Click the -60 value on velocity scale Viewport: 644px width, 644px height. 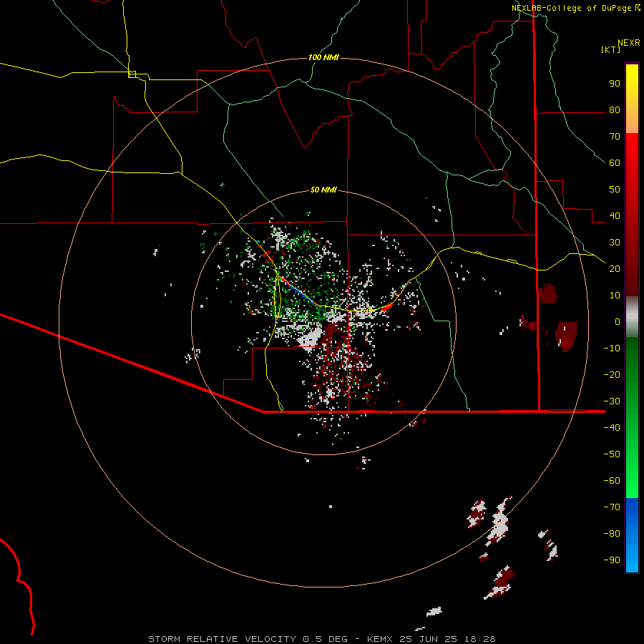(612, 481)
